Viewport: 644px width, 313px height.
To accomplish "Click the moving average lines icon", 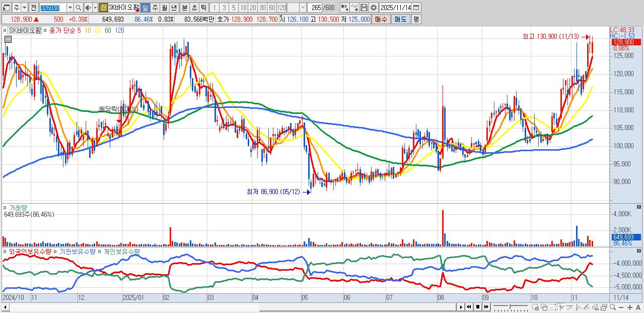I will tap(570, 307).
